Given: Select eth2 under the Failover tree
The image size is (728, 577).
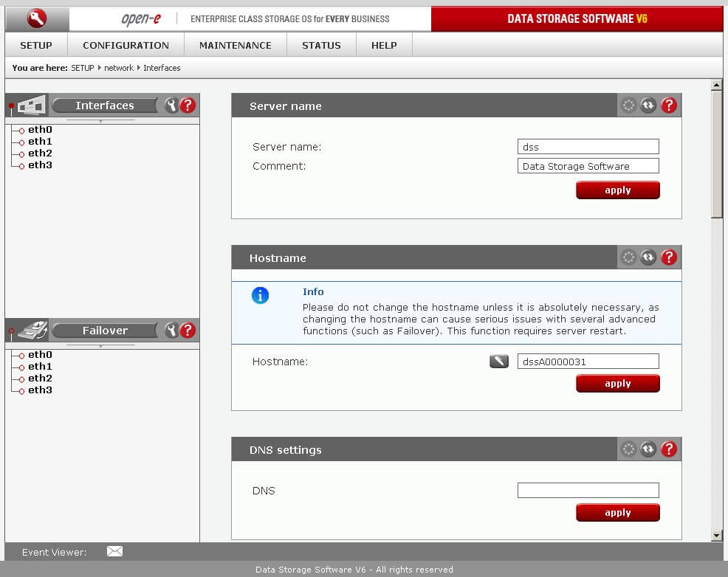Looking at the screenshot, I should (x=40, y=379).
